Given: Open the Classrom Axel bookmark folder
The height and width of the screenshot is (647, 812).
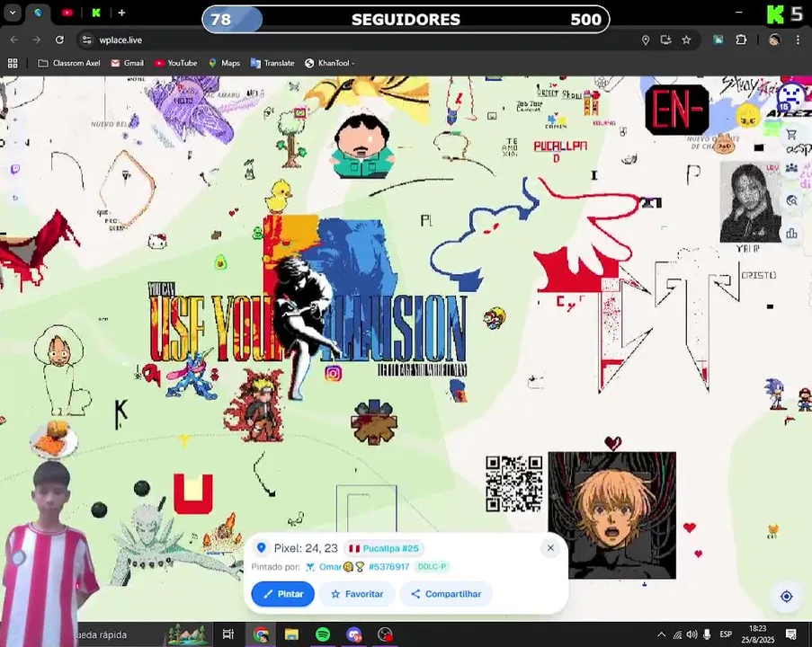Looking at the screenshot, I should coord(69,63).
